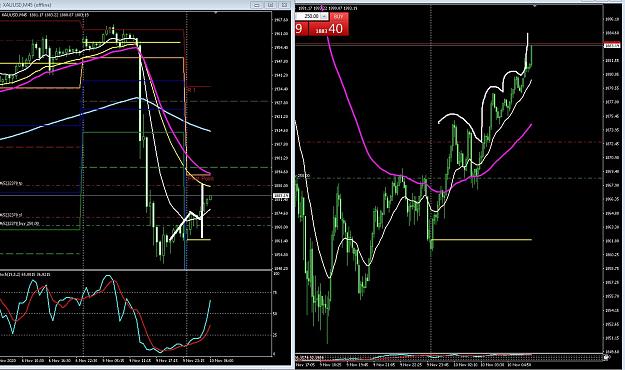Select the #63232279 buy 250.00 order label
Image resolution: width=625 pixels, height=370 pixels.
[20, 224]
